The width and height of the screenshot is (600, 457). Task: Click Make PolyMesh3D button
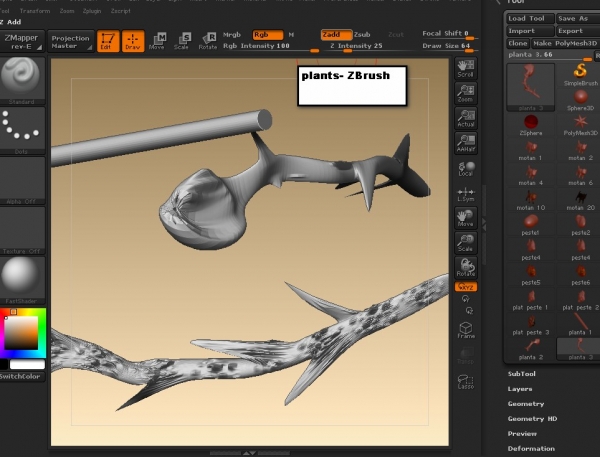[566, 44]
